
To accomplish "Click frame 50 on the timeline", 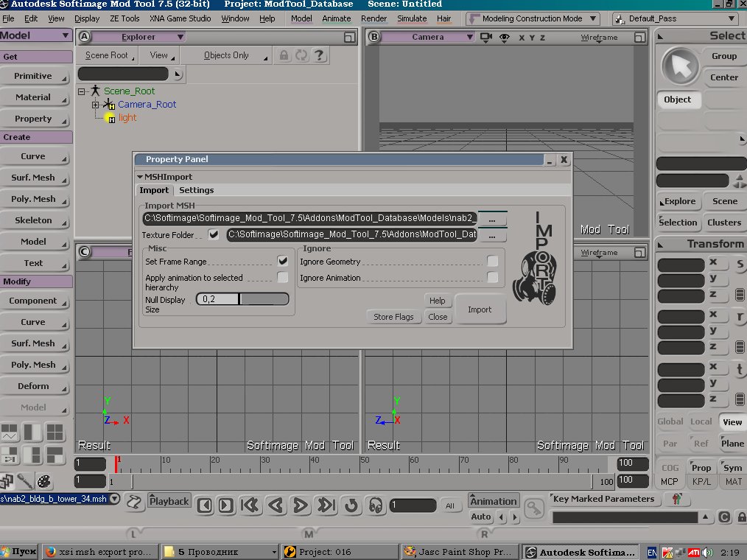I will point(362,463).
